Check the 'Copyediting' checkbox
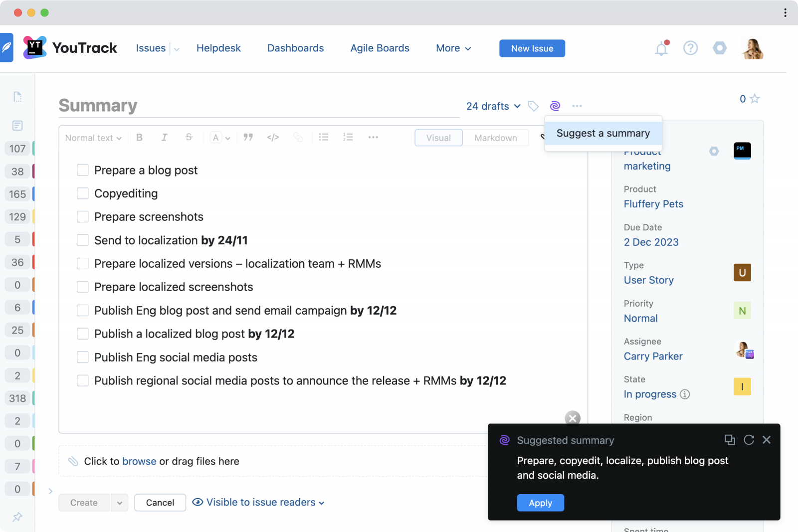 point(83,193)
